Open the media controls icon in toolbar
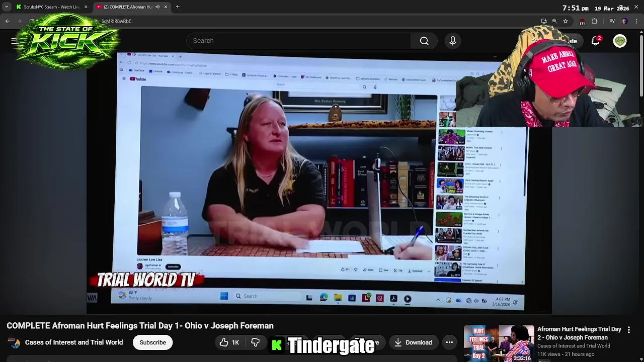Screen dimensions: 644x362 pyautogui.click(x=612, y=21)
